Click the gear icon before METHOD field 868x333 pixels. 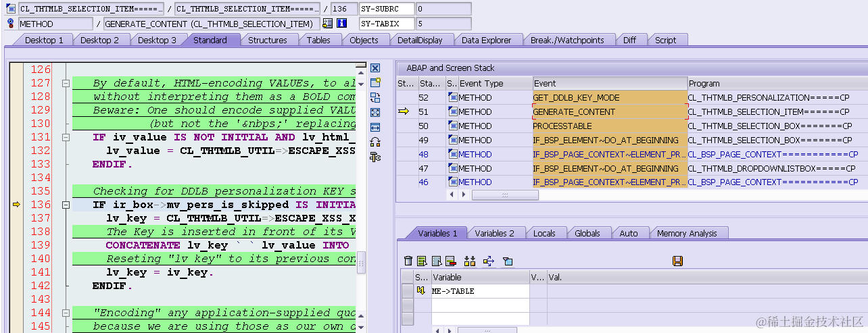(10, 24)
